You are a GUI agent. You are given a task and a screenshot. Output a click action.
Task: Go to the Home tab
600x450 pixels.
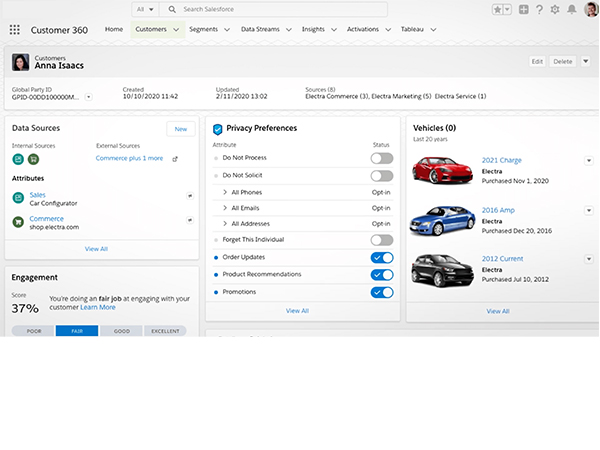click(x=114, y=29)
